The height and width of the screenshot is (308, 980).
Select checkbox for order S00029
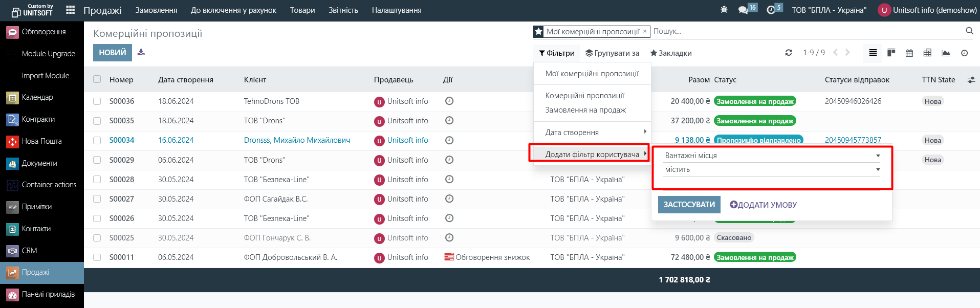97,160
